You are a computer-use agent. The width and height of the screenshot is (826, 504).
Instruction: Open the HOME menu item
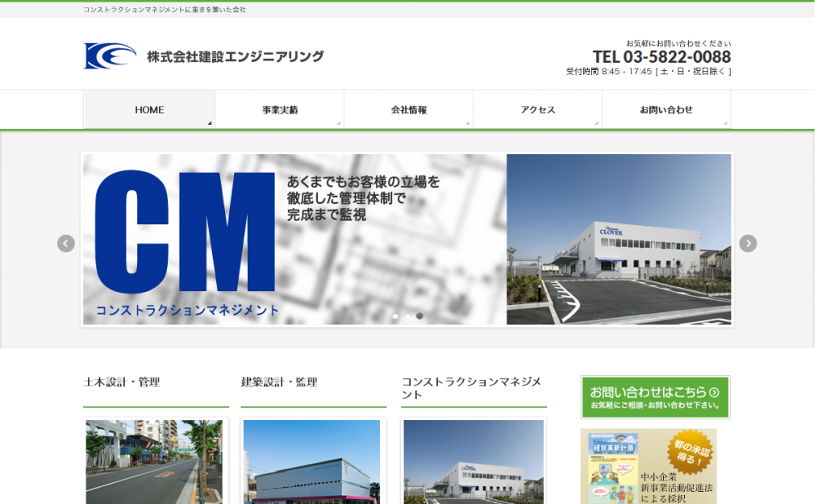[x=149, y=110]
